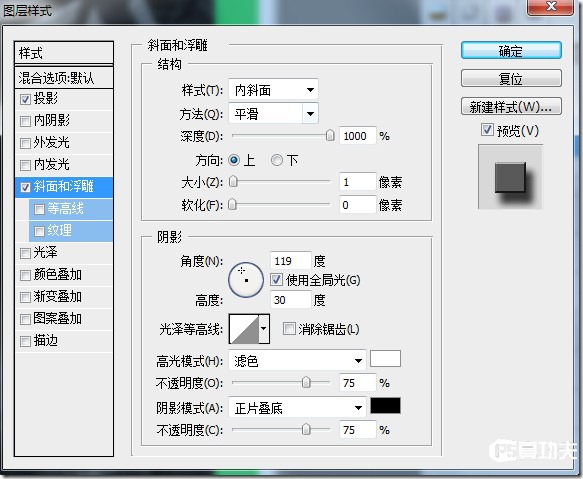Click the 光泽等高线 contour thumbnail

244,329
